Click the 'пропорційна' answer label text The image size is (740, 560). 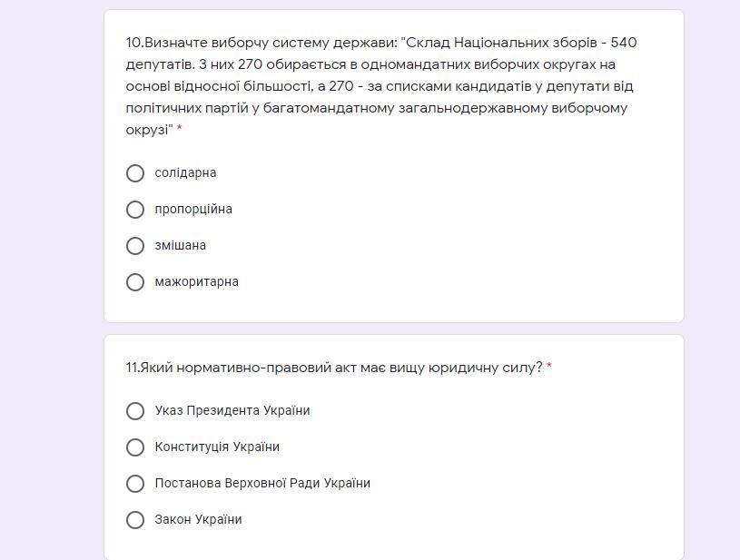(x=193, y=210)
